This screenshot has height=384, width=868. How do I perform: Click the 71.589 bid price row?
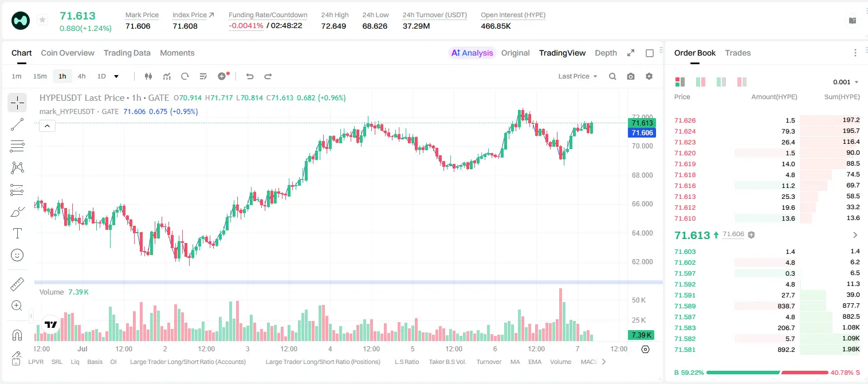point(767,306)
